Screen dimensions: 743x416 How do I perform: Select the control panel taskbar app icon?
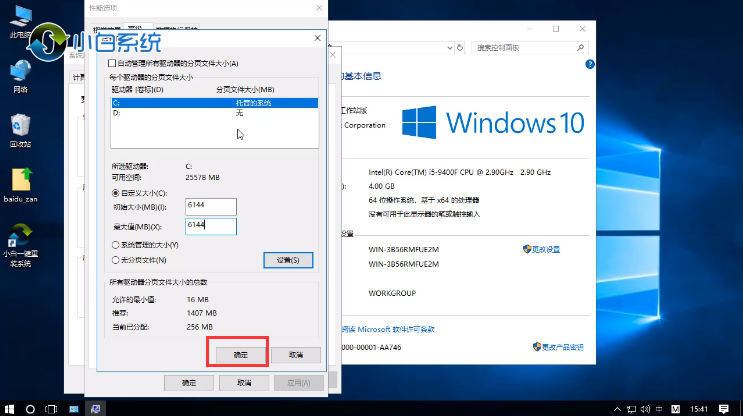[73, 409]
